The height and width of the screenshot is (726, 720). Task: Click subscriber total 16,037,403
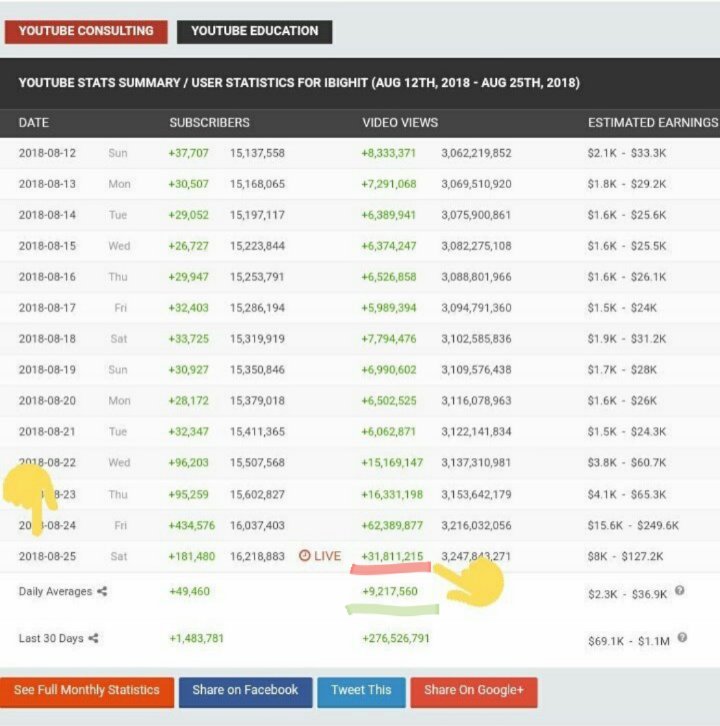click(257, 526)
